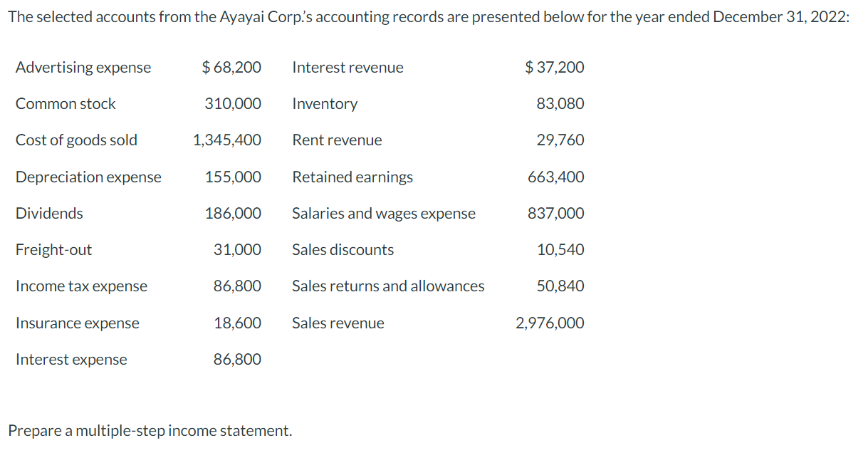Select the Interest expense amount 86,800
The image size is (868, 453).
tap(237, 360)
